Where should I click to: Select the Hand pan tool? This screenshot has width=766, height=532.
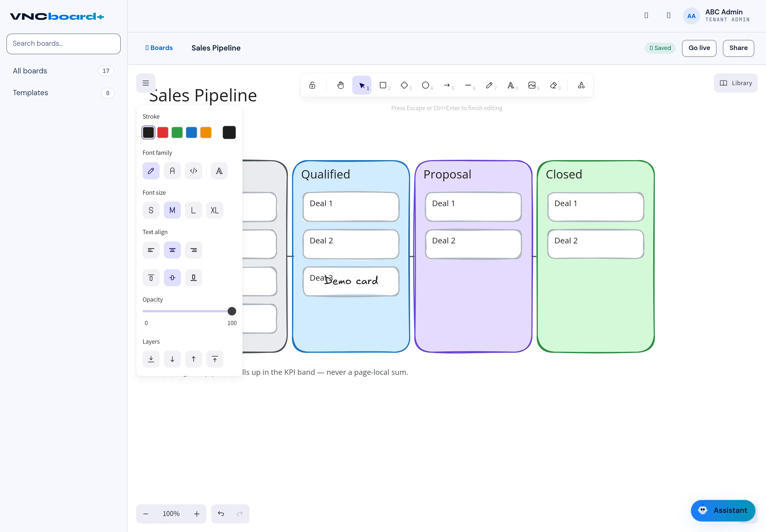pos(340,85)
